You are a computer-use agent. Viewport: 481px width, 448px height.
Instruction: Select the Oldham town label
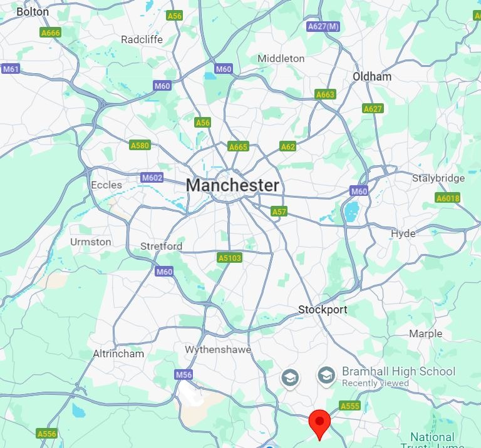[372, 76]
